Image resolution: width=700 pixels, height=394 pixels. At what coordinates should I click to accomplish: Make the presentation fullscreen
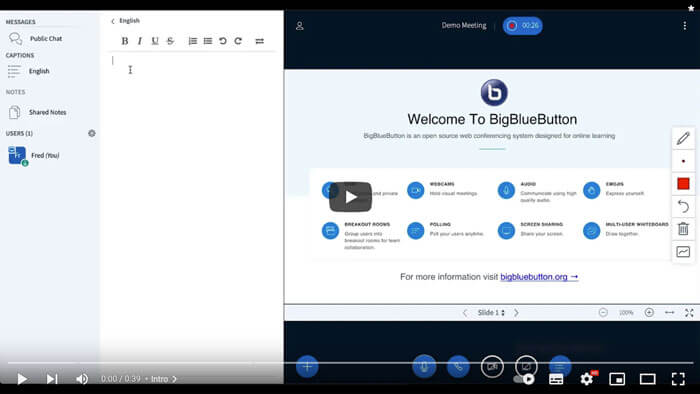(689, 313)
